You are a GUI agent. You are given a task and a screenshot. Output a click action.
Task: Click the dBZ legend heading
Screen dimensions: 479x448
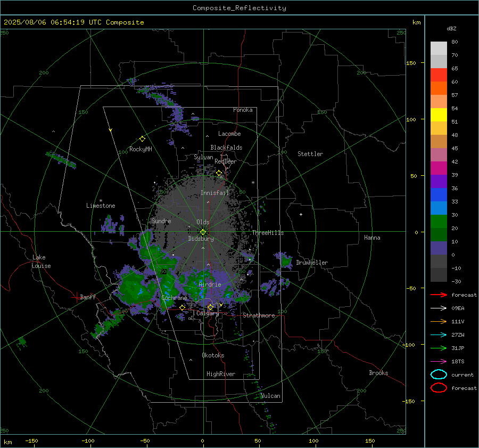point(451,29)
